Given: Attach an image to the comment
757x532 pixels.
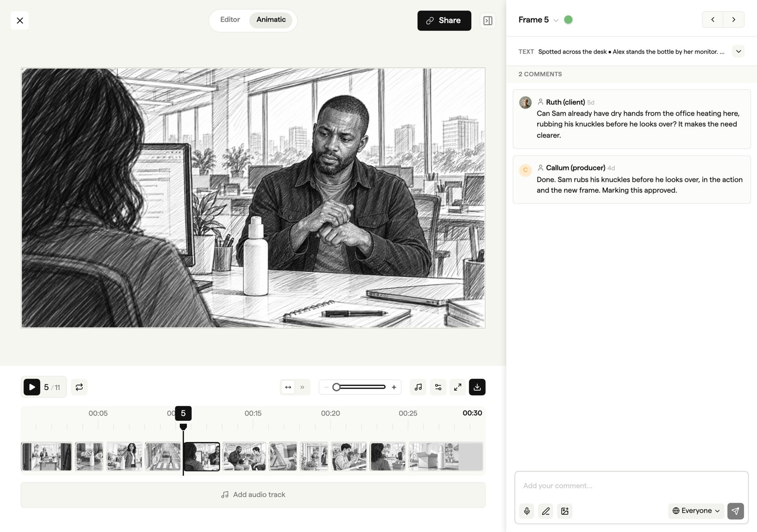Looking at the screenshot, I should coord(565,511).
